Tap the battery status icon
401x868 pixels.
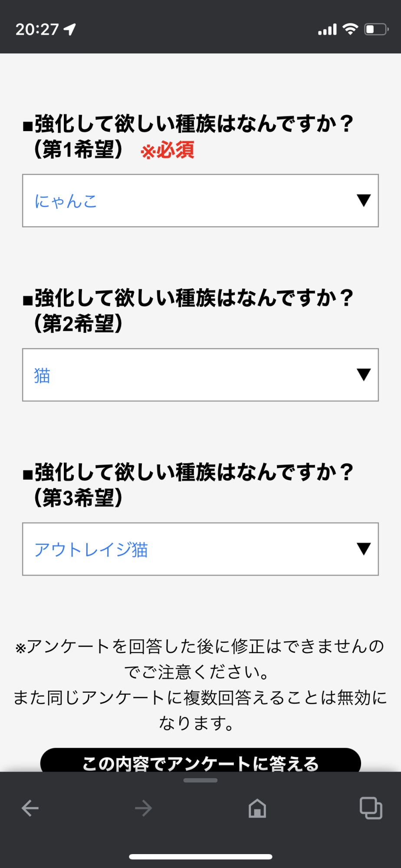[x=376, y=29]
